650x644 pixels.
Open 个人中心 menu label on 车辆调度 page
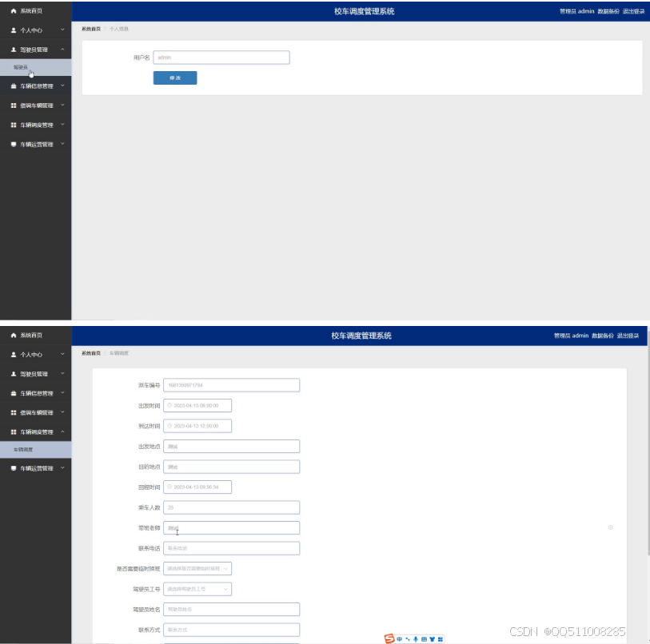(x=31, y=355)
